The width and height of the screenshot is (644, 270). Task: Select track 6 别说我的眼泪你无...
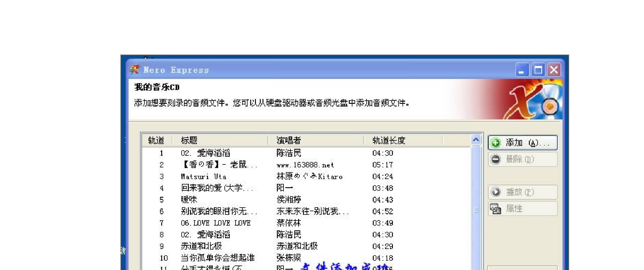[219, 211]
